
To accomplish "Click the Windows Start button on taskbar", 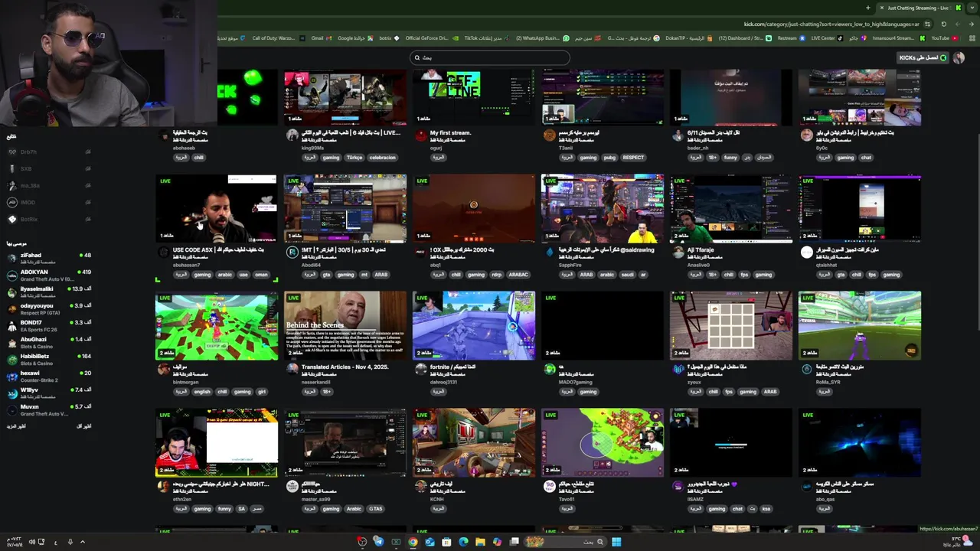I will click(616, 542).
